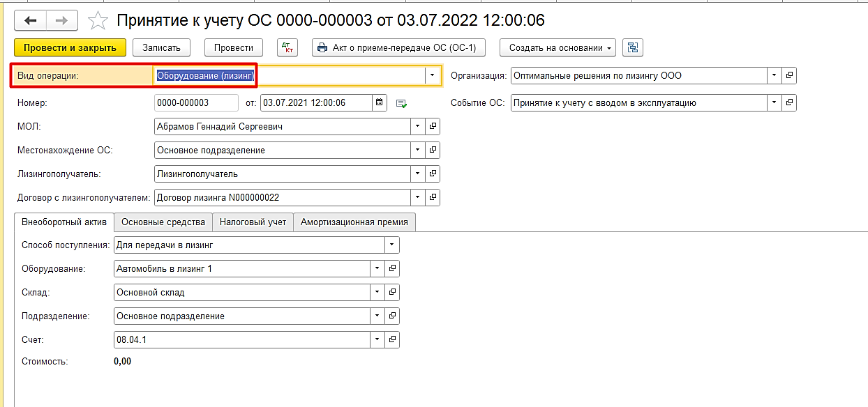This screenshot has width=868, height=407.
Task: Open the Оборудование item card button
Action: point(392,268)
